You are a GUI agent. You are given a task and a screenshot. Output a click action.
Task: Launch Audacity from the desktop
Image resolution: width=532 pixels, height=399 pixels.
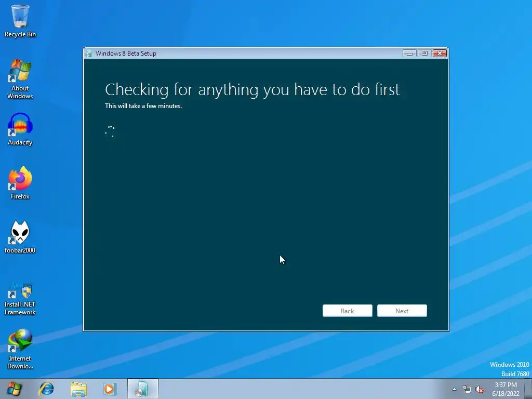coord(20,129)
